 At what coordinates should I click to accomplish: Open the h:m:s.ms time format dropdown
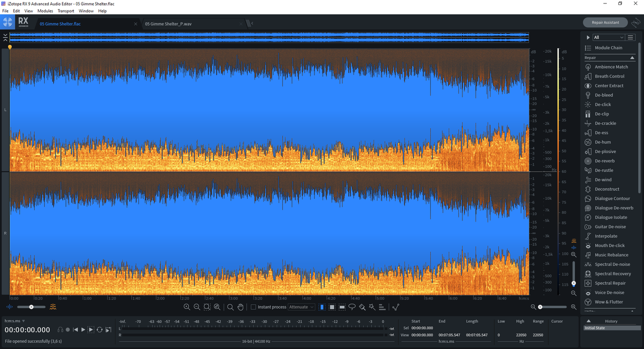[x=15, y=321]
